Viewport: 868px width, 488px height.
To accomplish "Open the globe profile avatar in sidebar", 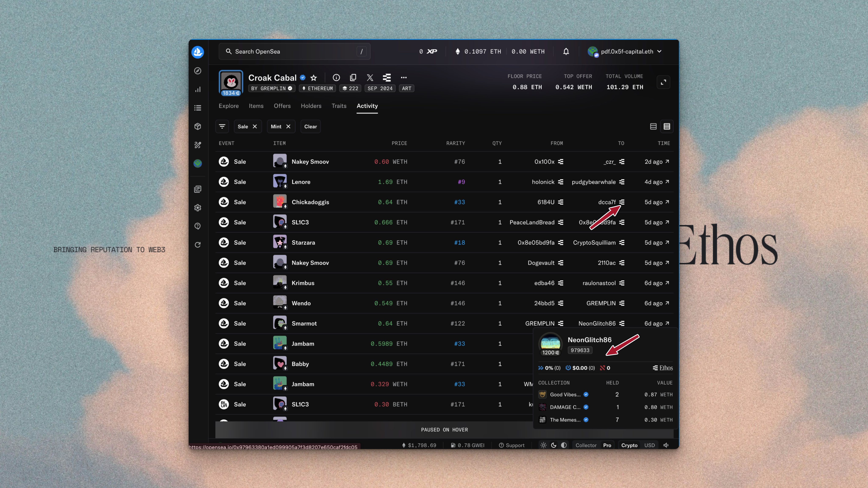I will point(198,163).
